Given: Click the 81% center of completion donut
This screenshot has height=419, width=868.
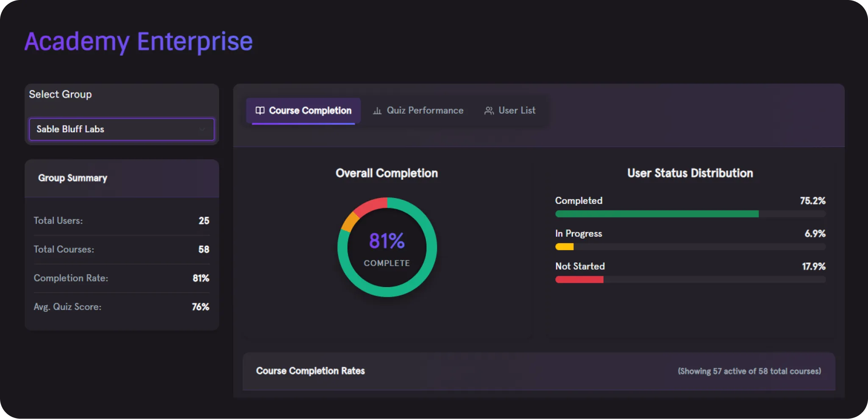Looking at the screenshot, I should (387, 242).
